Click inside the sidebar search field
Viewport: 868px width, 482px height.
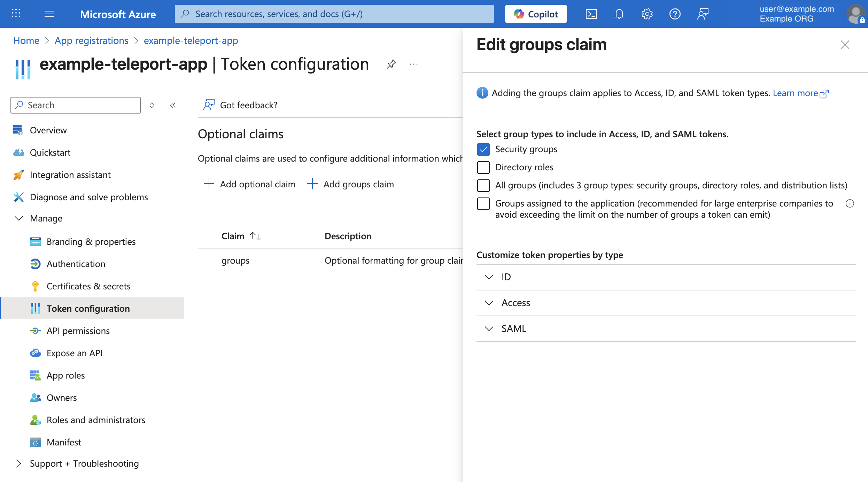pyautogui.click(x=75, y=105)
